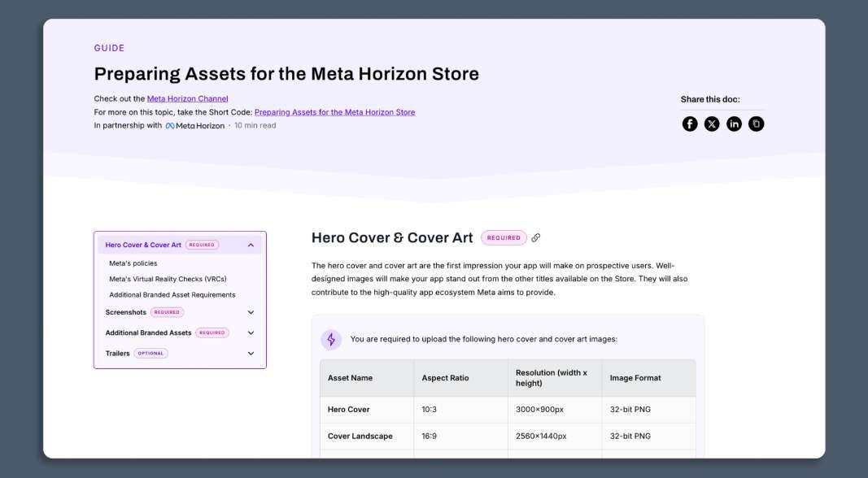Collapse the Hero Cover & Cover Art section
Viewport: 868px width, 478px height.
pos(250,244)
